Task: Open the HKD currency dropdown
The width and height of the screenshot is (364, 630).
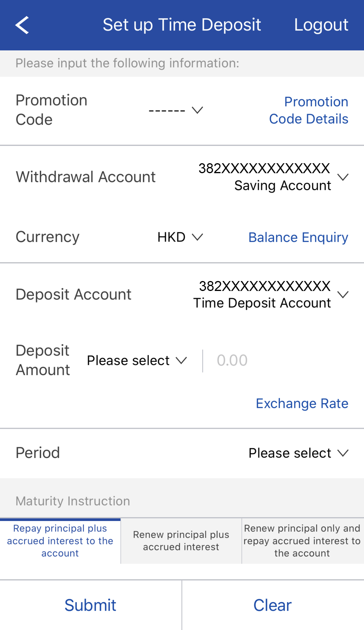Action: (180, 237)
